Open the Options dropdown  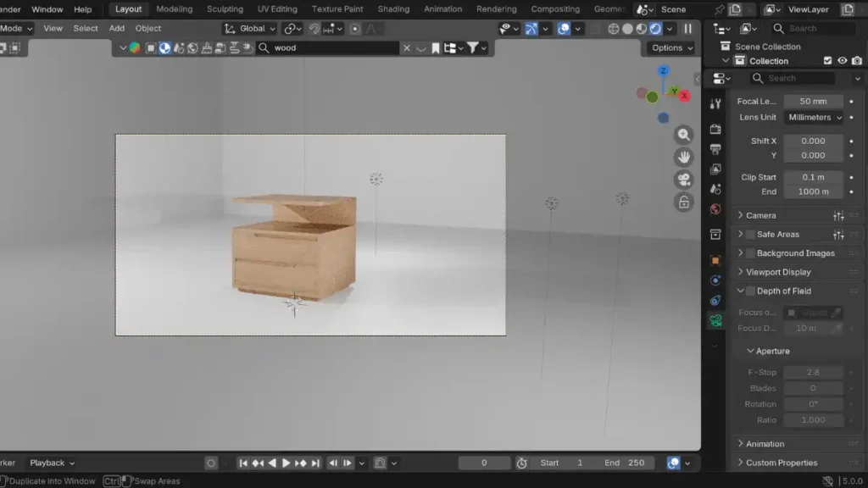pyautogui.click(x=671, y=48)
